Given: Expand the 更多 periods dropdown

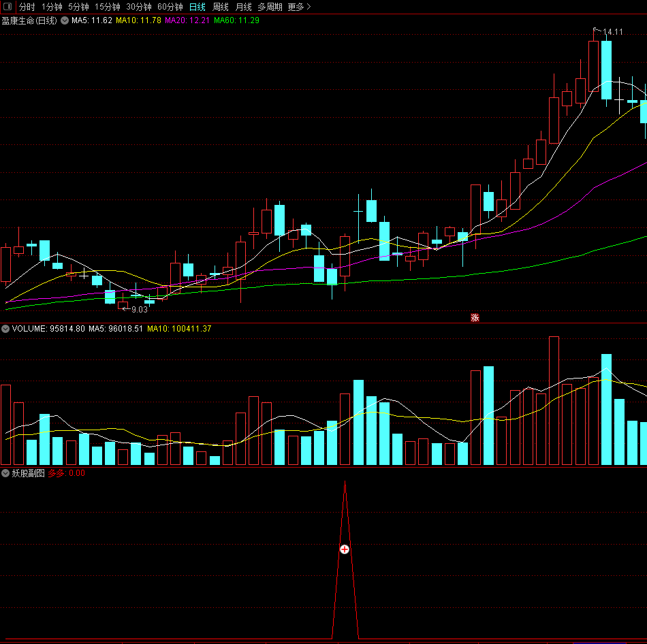Looking at the screenshot, I should click(x=299, y=7).
